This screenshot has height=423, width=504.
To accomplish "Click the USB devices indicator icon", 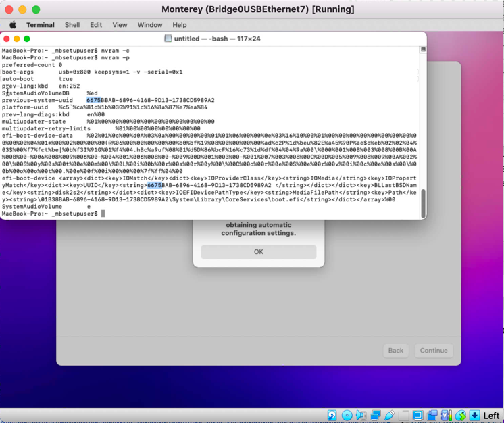I will [x=390, y=415].
